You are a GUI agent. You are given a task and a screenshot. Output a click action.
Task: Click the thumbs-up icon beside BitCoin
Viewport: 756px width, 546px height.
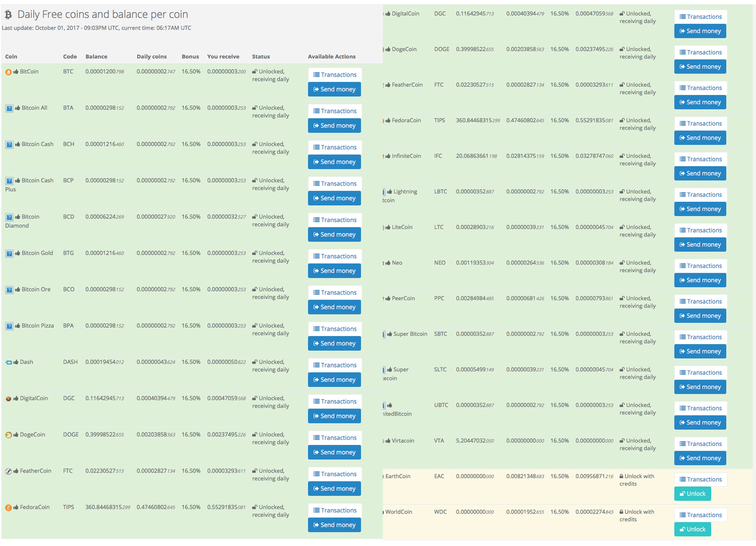pyautogui.click(x=16, y=72)
